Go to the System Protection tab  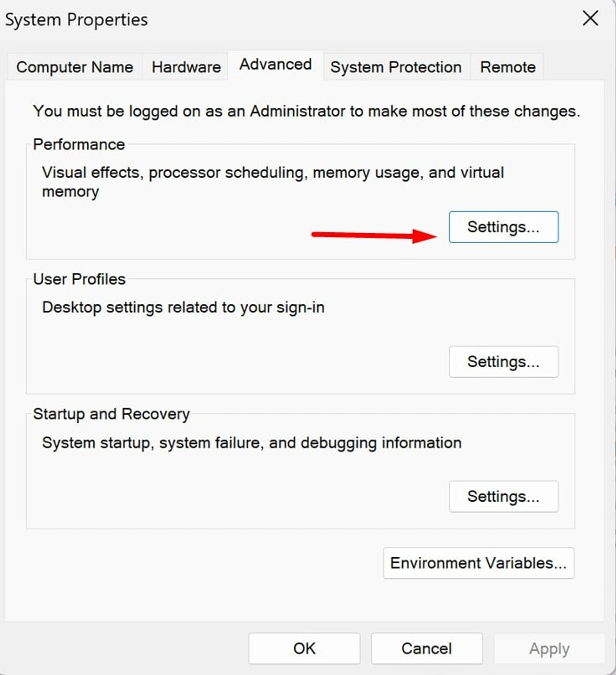point(396,67)
